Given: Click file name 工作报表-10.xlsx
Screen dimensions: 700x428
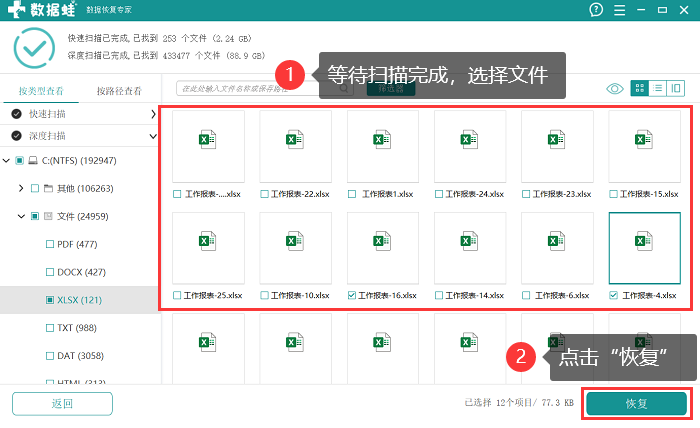Looking at the screenshot, I should [x=300, y=295].
